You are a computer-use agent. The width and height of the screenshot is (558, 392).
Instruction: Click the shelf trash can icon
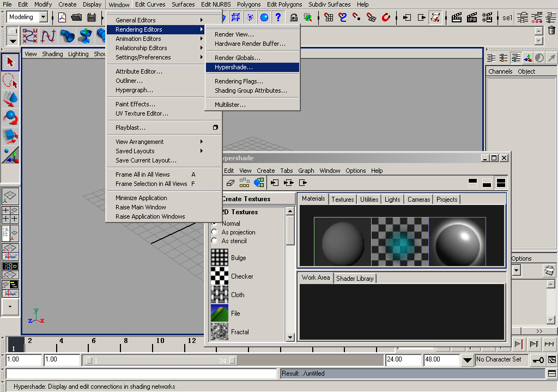click(551, 31)
